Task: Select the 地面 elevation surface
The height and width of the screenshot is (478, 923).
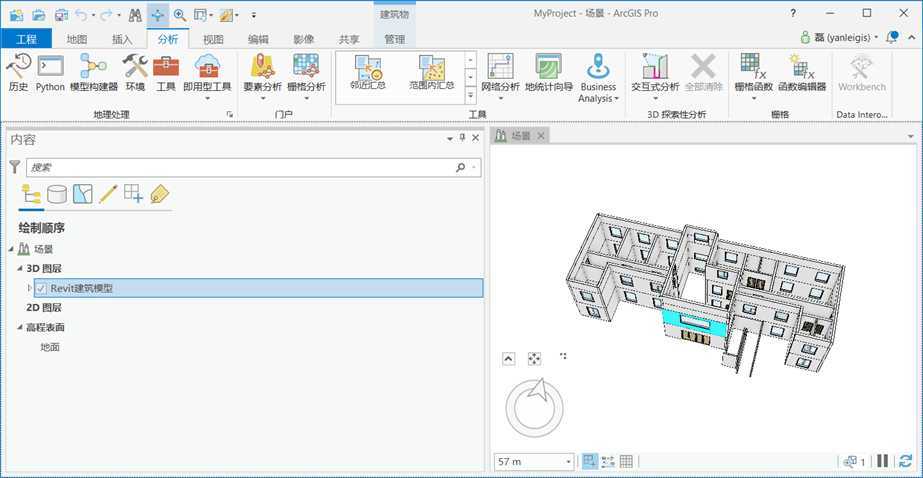Action: coord(50,347)
